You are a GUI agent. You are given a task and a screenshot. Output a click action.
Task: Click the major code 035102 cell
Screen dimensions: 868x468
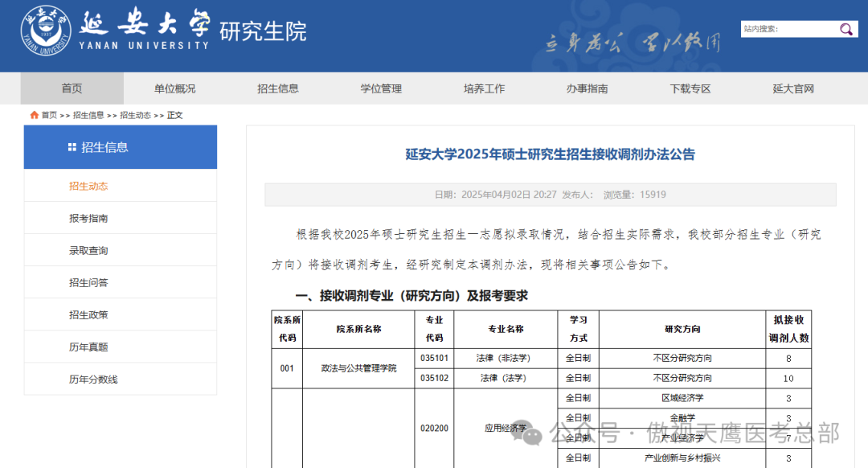pos(434,378)
